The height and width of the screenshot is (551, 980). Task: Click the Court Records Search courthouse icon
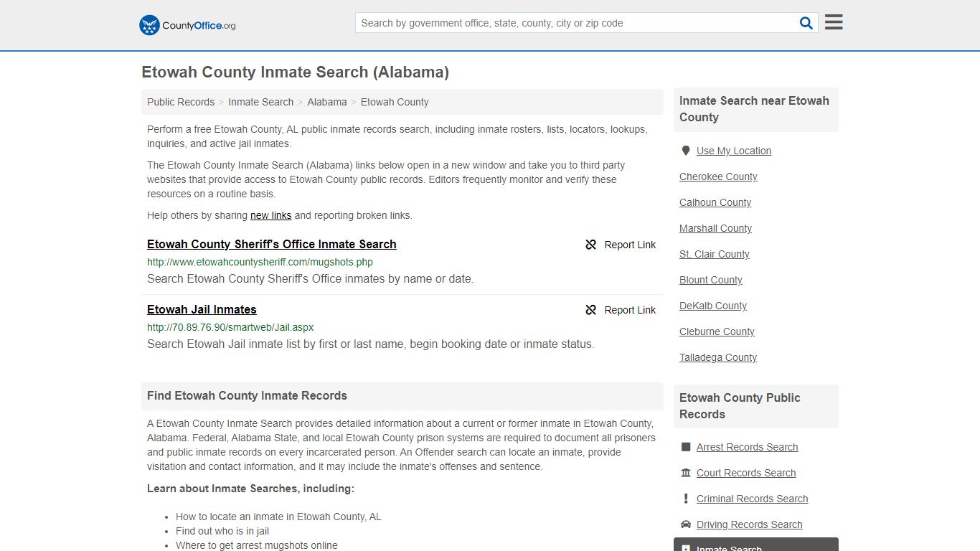[686, 473]
